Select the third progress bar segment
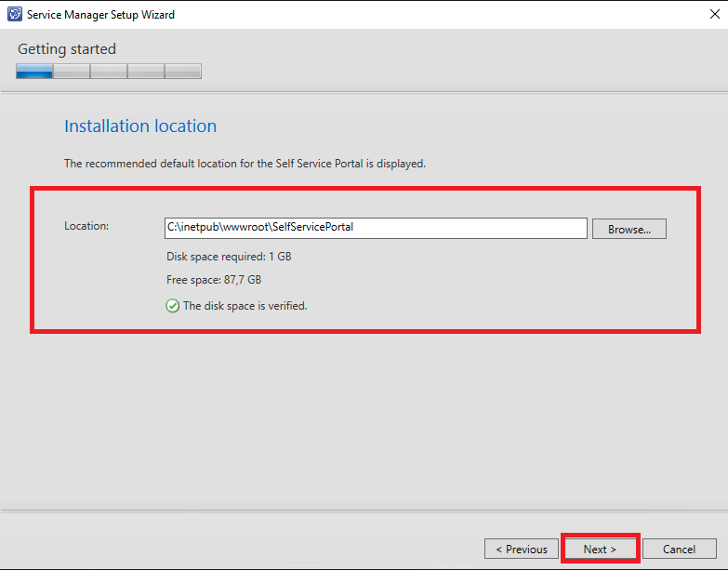 [x=109, y=71]
